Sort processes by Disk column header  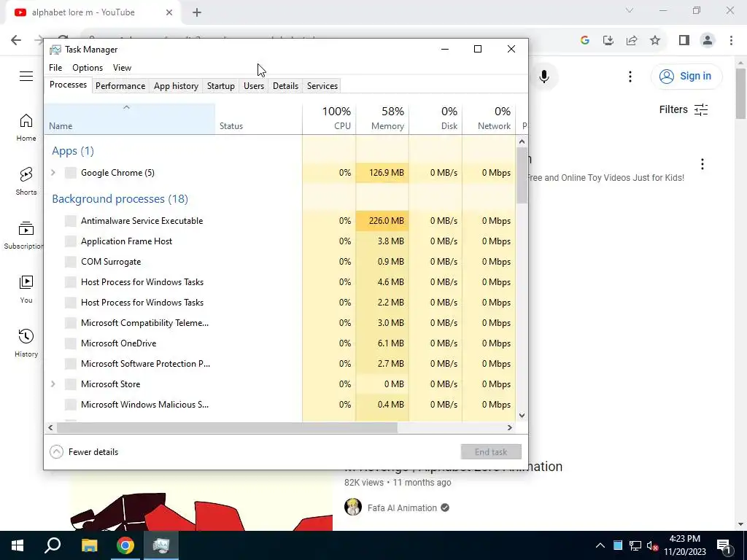pos(436,119)
